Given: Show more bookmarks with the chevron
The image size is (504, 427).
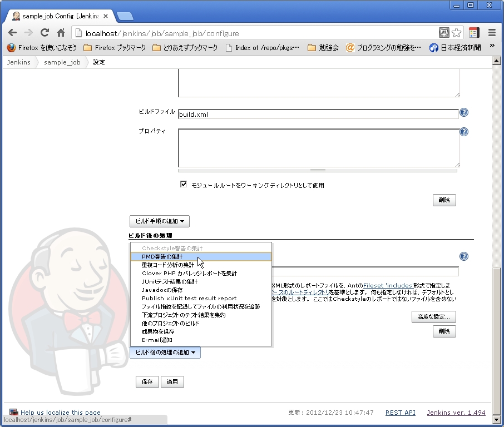Looking at the screenshot, I should click(x=492, y=46).
